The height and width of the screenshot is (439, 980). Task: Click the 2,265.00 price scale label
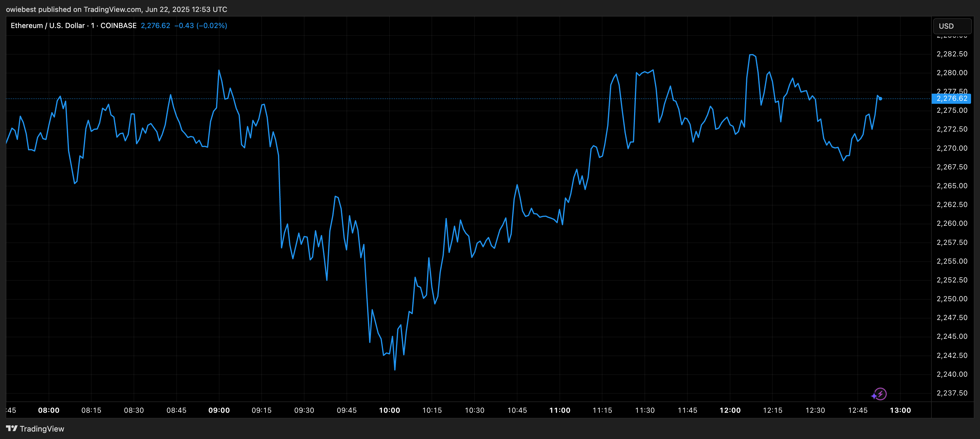(952, 186)
